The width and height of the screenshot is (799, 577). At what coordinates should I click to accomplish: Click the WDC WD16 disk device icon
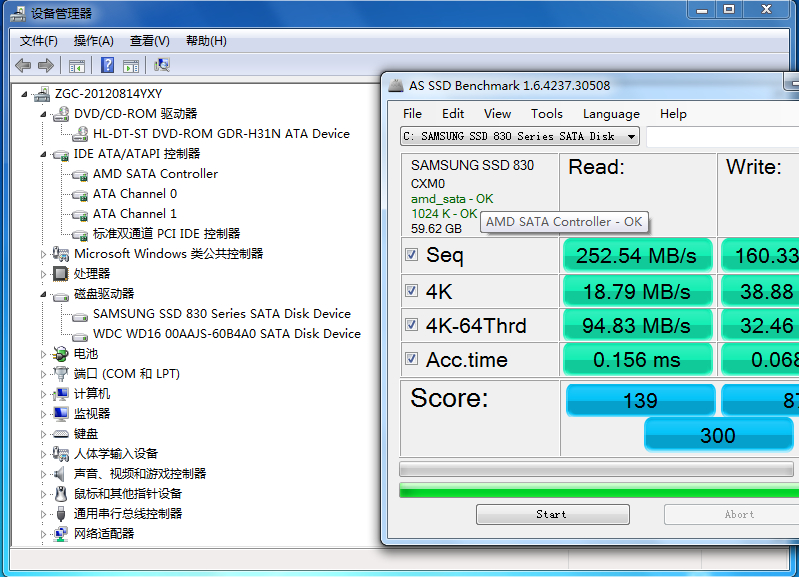(80, 336)
